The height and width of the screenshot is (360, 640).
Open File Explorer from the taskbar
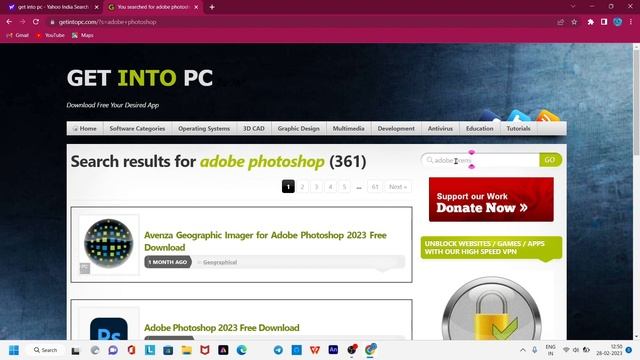(187, 350)
